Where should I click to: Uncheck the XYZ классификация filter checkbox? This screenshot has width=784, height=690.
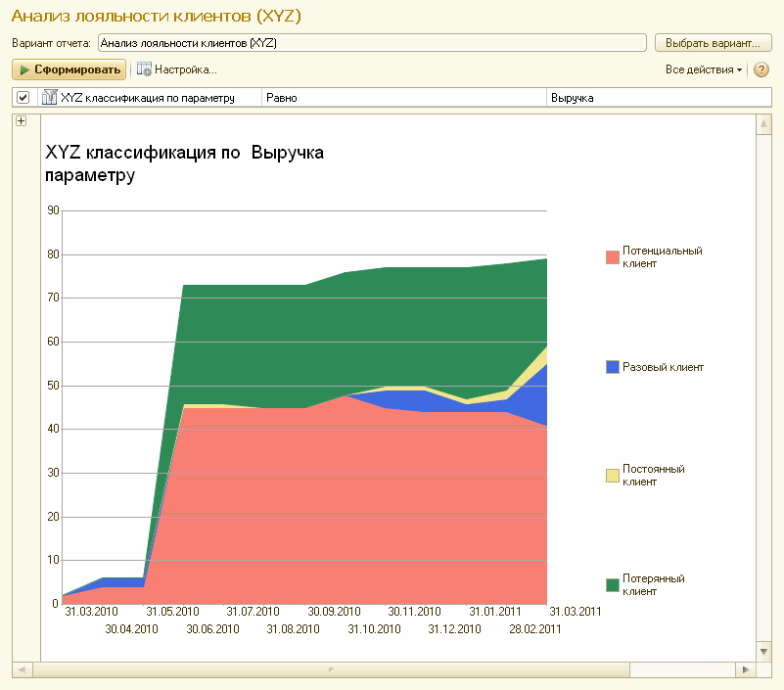[x=23, y=98]
